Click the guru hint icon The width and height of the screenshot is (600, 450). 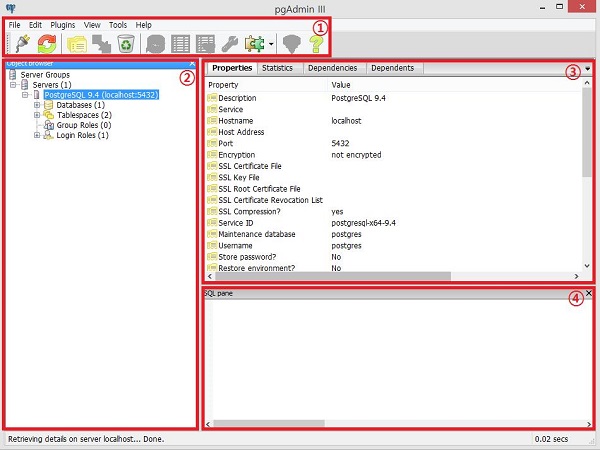(292, 44)
